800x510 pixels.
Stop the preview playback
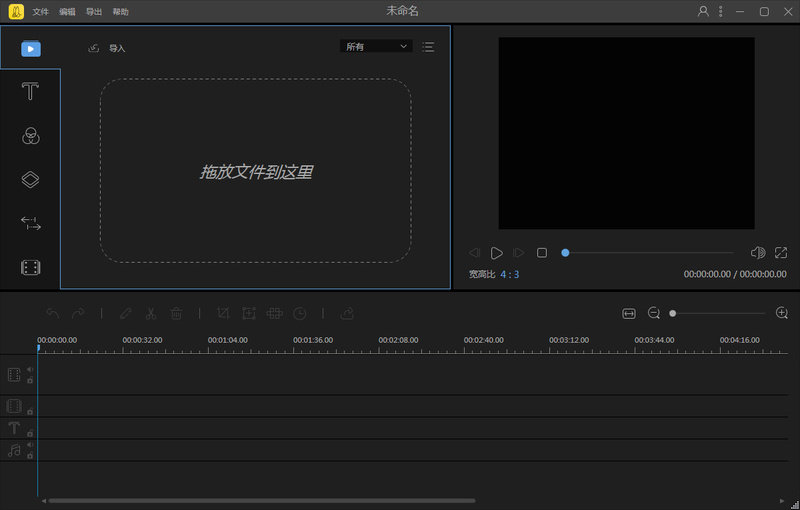pyautogui.click(x=542, y=252)
